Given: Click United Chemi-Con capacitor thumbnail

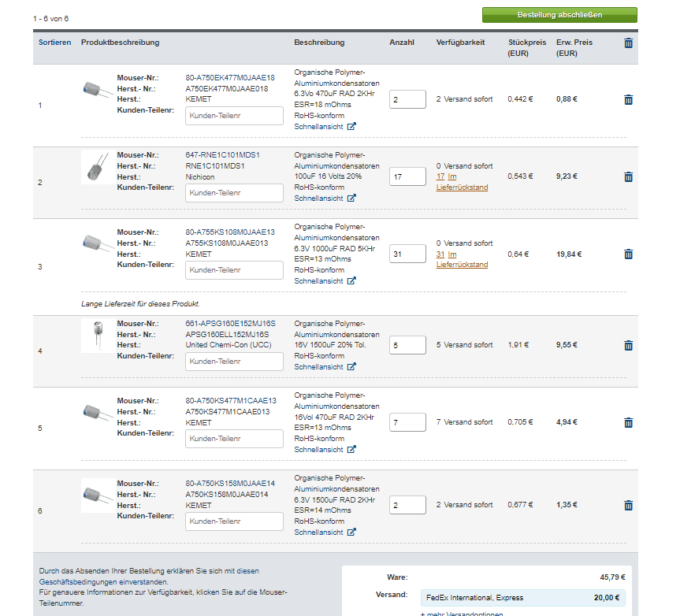Looking at the screenshot, I should (98, 336).
